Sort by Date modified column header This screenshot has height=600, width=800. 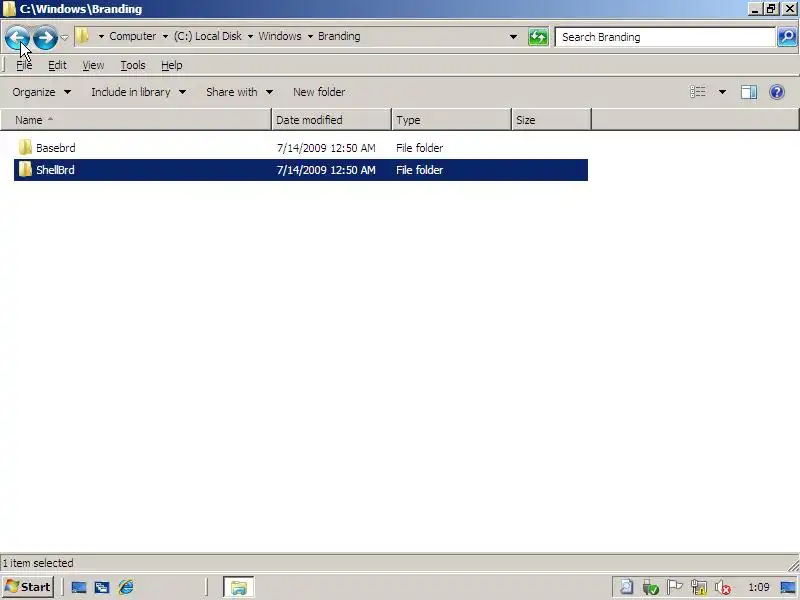pyautogui.click(x=331, y=120)
